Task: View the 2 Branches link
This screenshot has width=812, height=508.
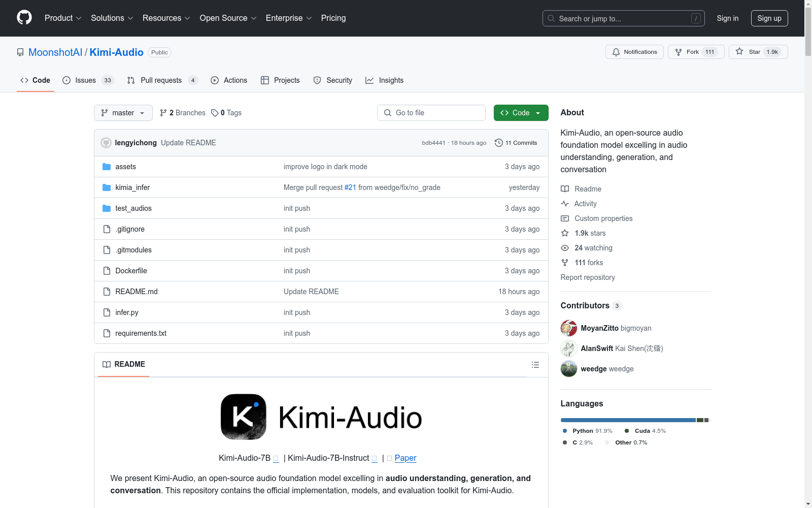Action: point(182,113)
